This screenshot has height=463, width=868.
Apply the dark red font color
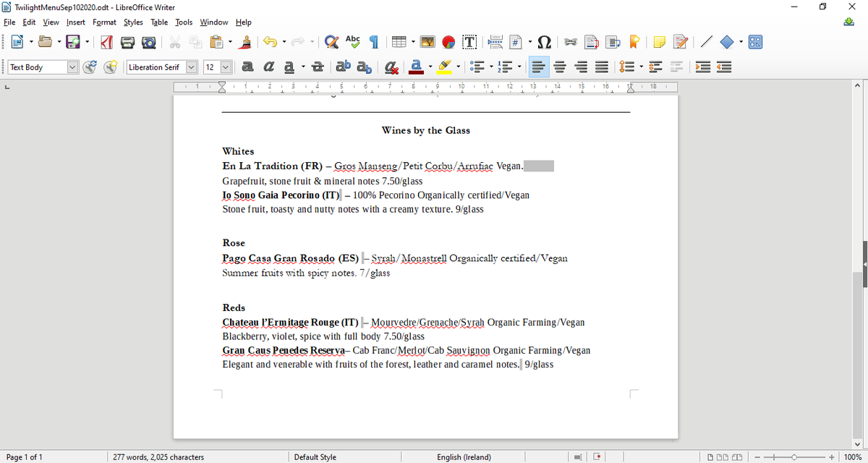[417, 67]
